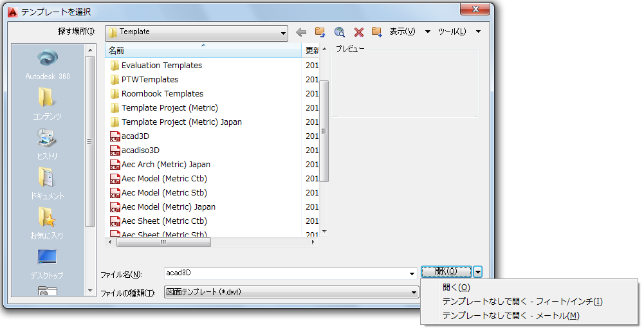Choose テンプレートなしで開く - フィート/インチ

point(522,302)
